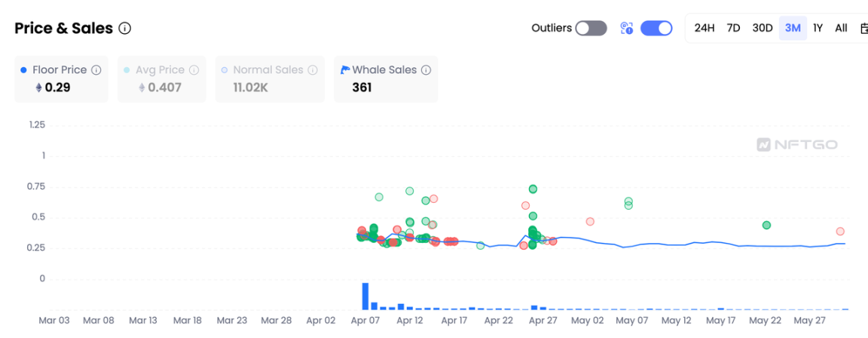The width and height of the screenshot is (868, 338).
Task: Turn off the blue toggle switch
Action: click(x=656, y=29)
